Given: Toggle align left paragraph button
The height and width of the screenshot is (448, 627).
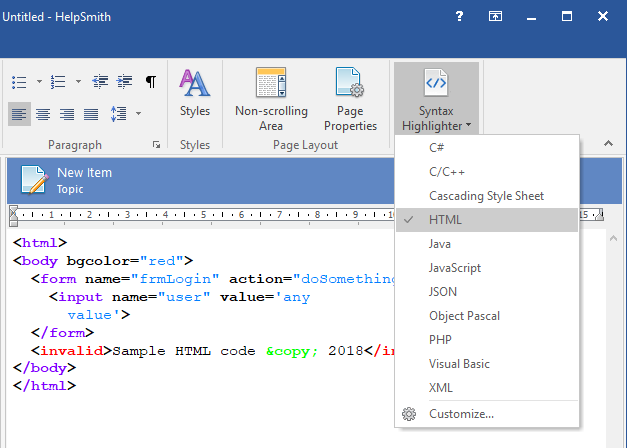Looking at the screenshot, I should (x=19, y=114).
